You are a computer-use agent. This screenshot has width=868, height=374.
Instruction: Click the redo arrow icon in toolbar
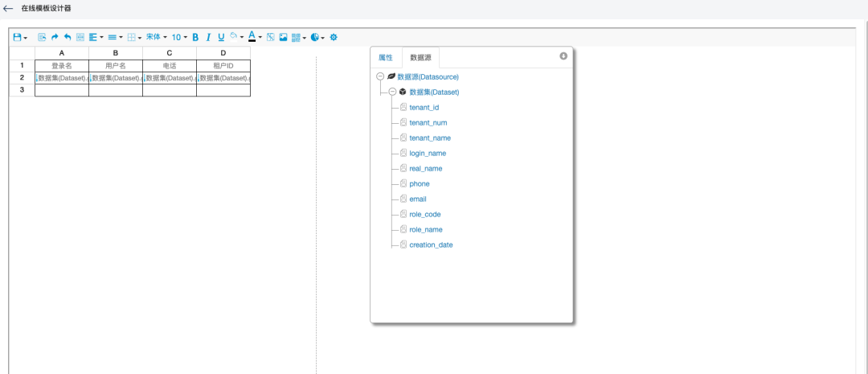(55, 37)
